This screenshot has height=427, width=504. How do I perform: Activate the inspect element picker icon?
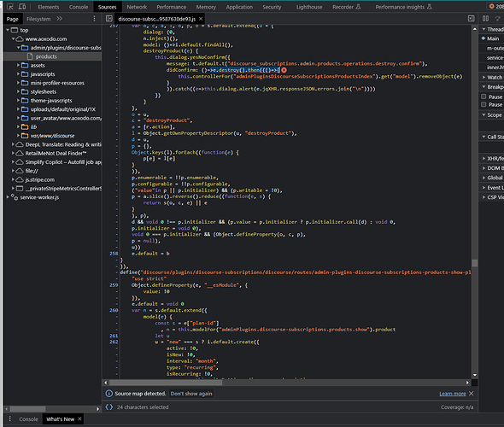[10, 7]
